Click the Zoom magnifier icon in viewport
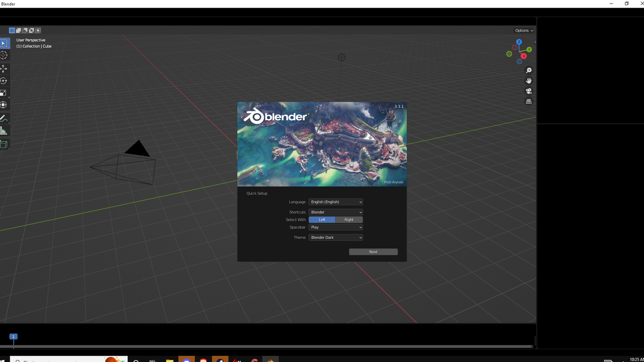The height and width of the screenshot is (362, 644). [529, 70]
